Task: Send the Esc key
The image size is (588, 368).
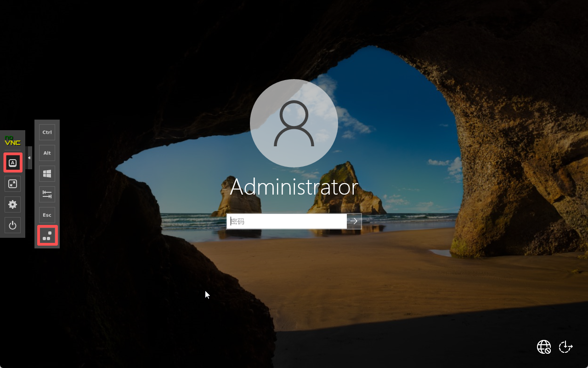Action: [x=47, y=215]
